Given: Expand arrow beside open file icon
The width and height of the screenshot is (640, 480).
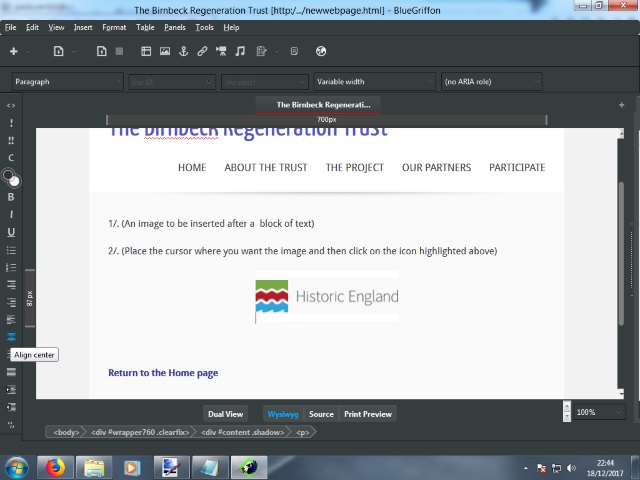Looking at the screenshot, I should click(x=74, y=51).
